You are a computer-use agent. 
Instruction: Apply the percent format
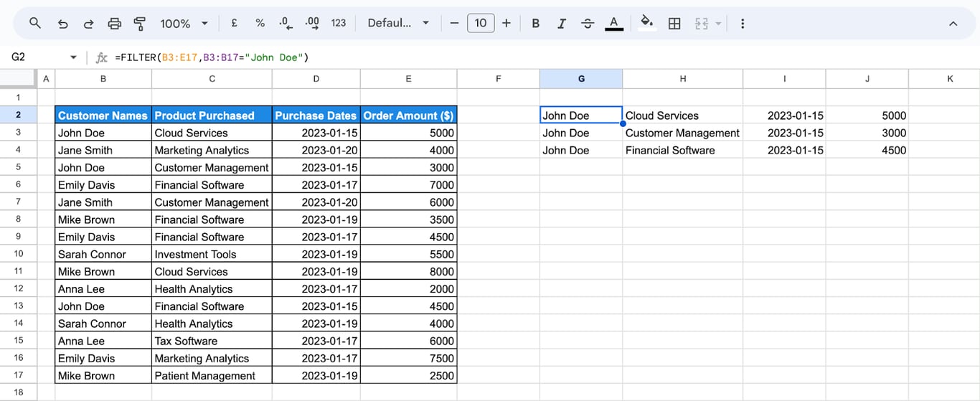point(260,23)
